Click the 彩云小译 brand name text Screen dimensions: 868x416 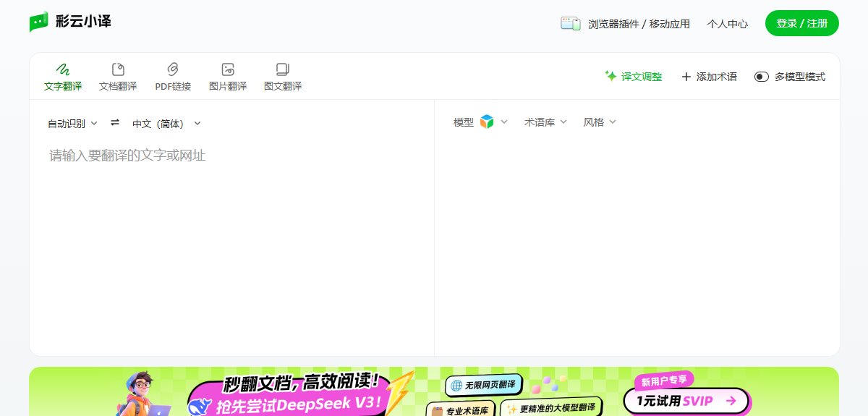(x=83, y=22)
